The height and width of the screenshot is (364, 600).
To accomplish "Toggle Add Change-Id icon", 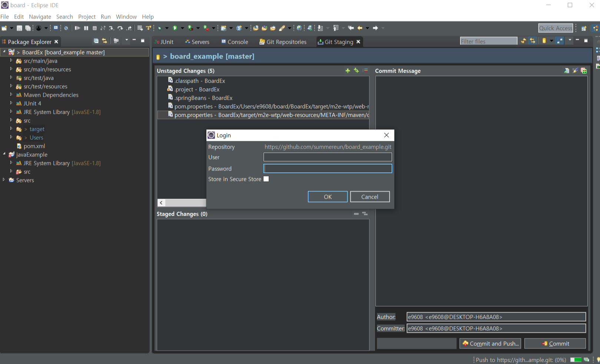I will tap(584, 70).
